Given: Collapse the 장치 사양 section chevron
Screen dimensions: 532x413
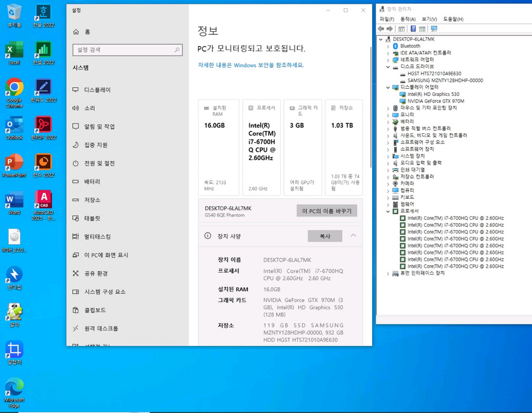Looking at the screenshot, I should (353, 236).
